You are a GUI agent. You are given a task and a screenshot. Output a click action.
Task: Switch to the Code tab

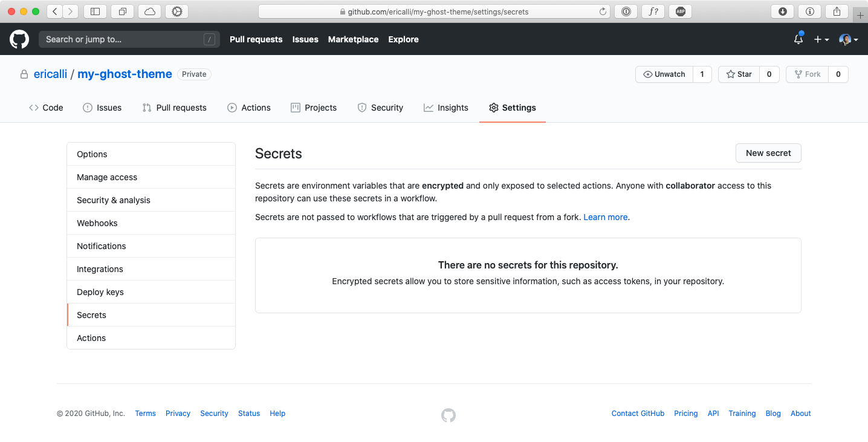[x=46, y=108]
